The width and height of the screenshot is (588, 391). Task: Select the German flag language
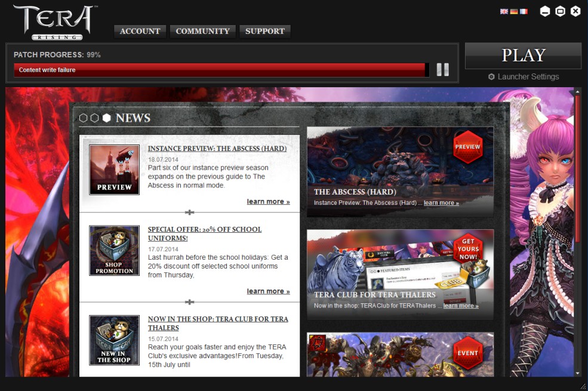[x=514, y=11]
